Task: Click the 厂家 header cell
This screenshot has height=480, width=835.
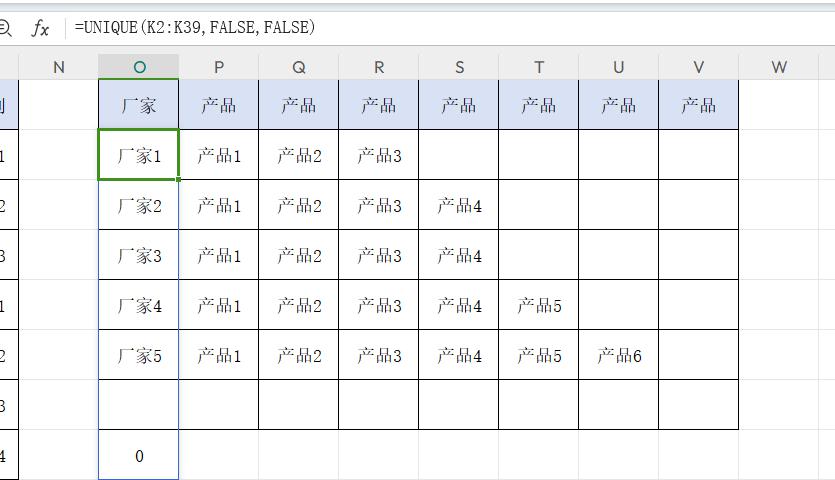Action: (139, 105)
